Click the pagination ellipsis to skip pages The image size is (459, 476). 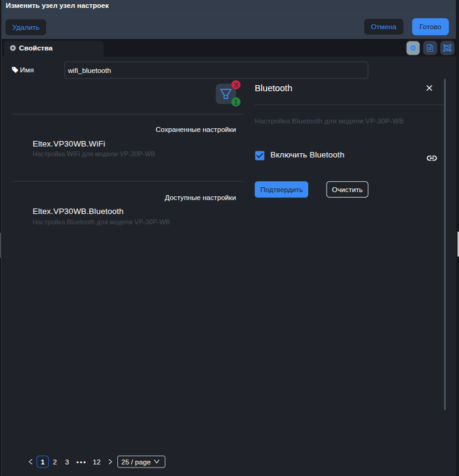coord(81,462)
